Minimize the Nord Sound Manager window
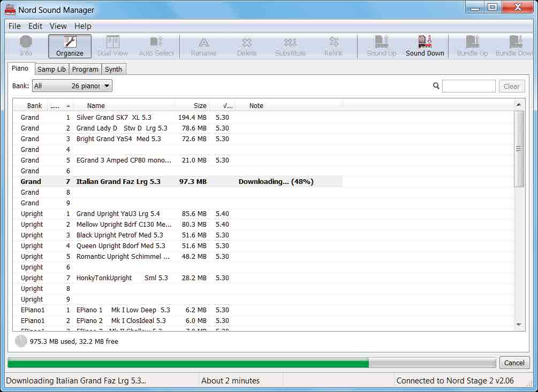Viewport: 538px width, 392px height. point(475,7)
